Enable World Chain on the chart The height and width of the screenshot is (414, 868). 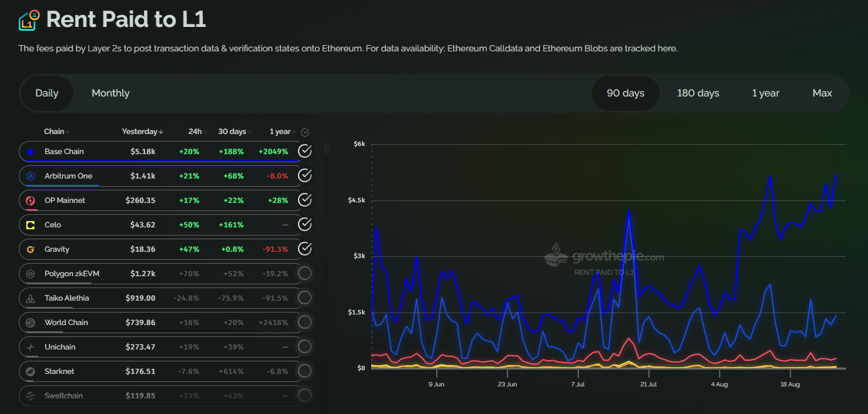click(x=305, y=323)
